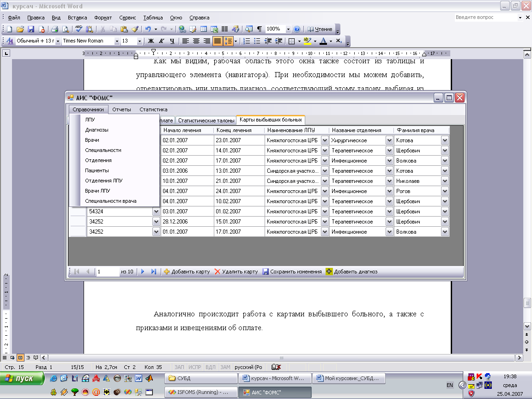Click the record number field showing 1
This screenshot has height=399, width=532.
click(108, 272)
